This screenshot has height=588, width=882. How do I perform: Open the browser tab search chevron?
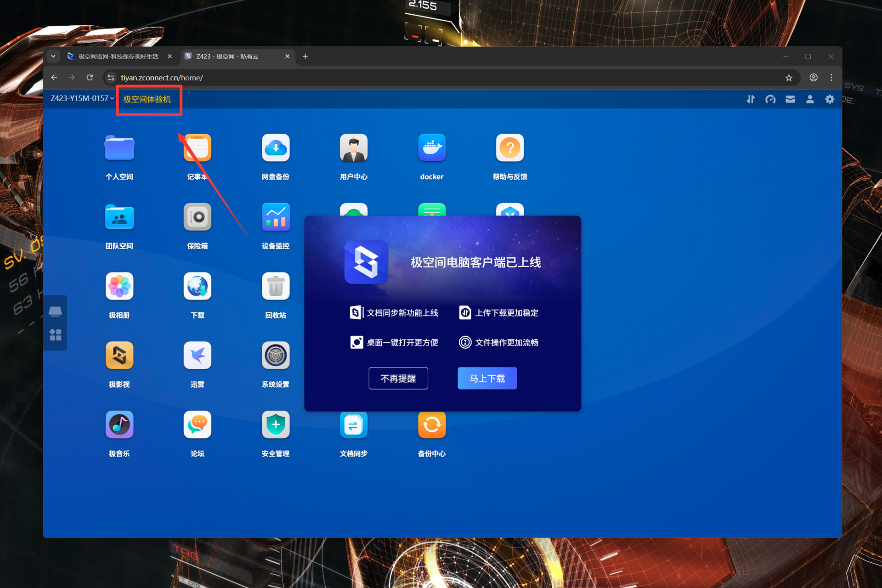[53, 57]
